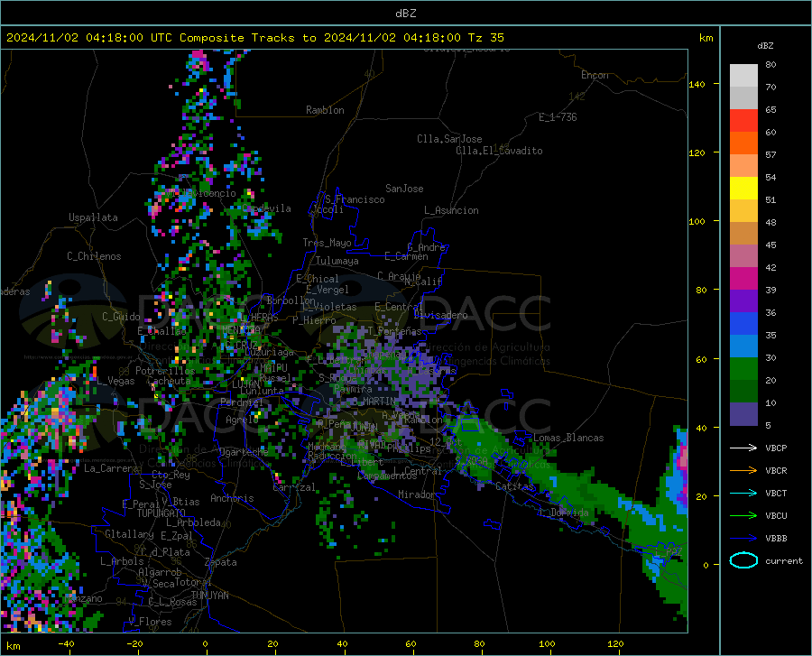Click the Uspallata place label

point(93,217)
